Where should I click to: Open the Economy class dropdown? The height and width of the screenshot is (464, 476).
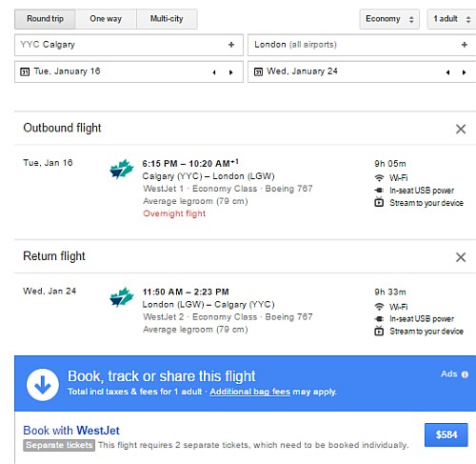(x=389, y=19)
